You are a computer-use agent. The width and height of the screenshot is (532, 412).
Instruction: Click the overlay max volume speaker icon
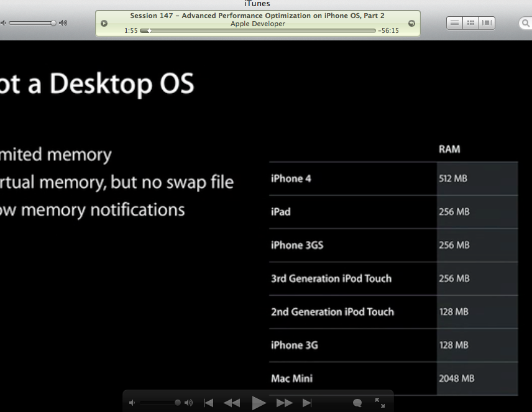click(x=189, y=403)
